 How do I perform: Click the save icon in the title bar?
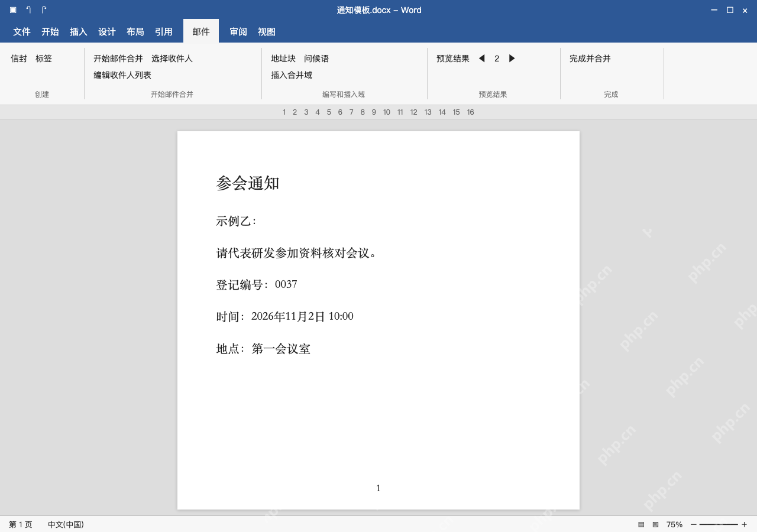pyautogui.click(x=13, y=9)
